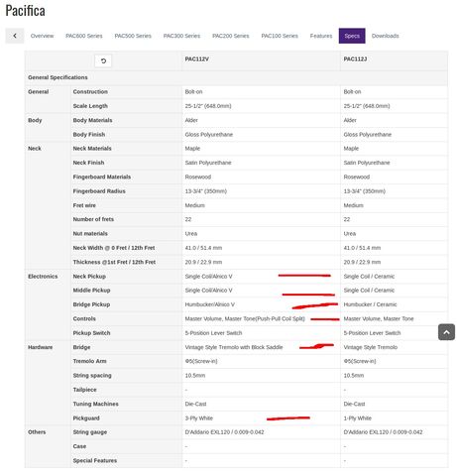Click the Pickguard row label

coord(86,418)
